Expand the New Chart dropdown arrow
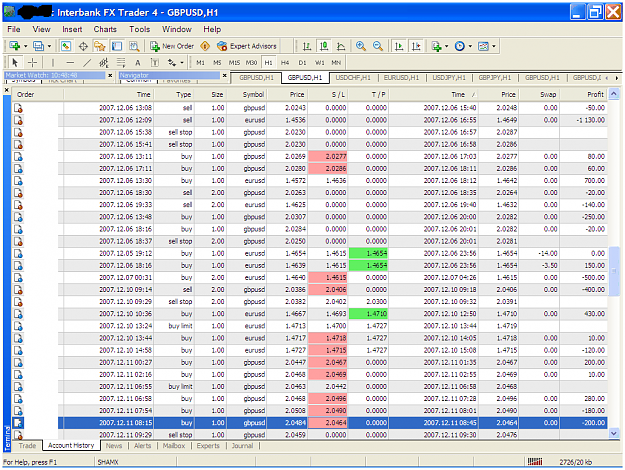 point(26,46)
